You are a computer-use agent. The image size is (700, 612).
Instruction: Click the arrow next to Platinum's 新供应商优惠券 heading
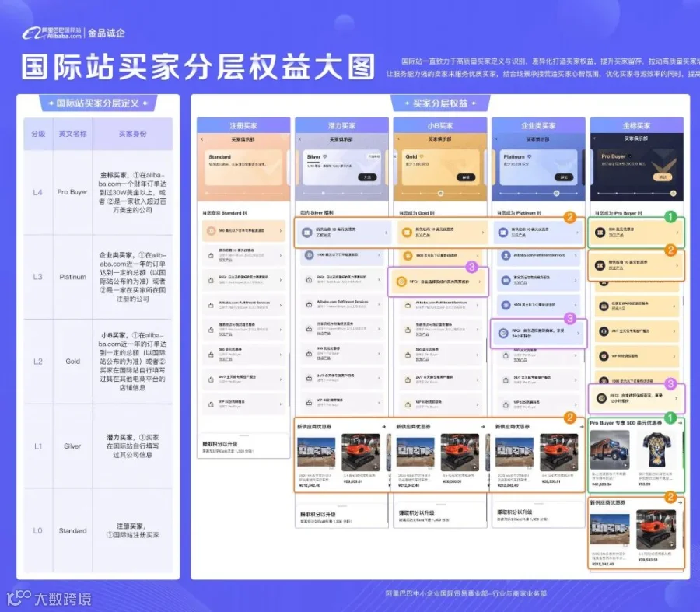click(x=581, y=427)
